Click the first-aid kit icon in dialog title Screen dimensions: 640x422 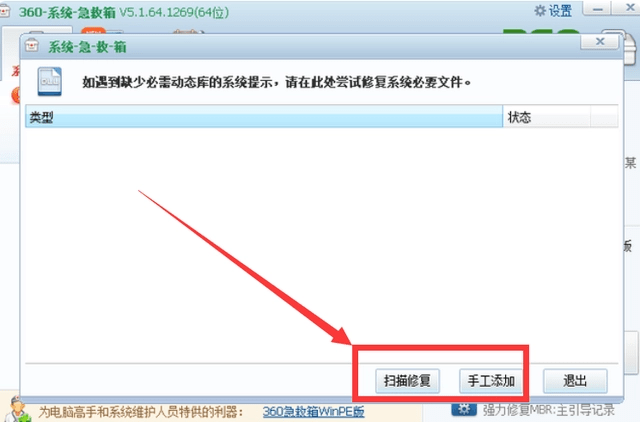[32, 45]
